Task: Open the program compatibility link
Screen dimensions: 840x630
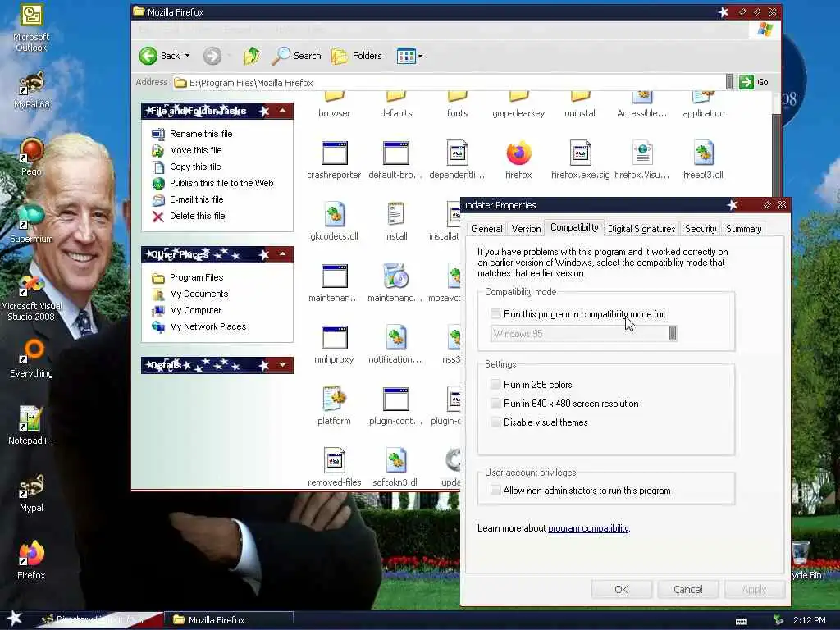Action: (588, 528)
